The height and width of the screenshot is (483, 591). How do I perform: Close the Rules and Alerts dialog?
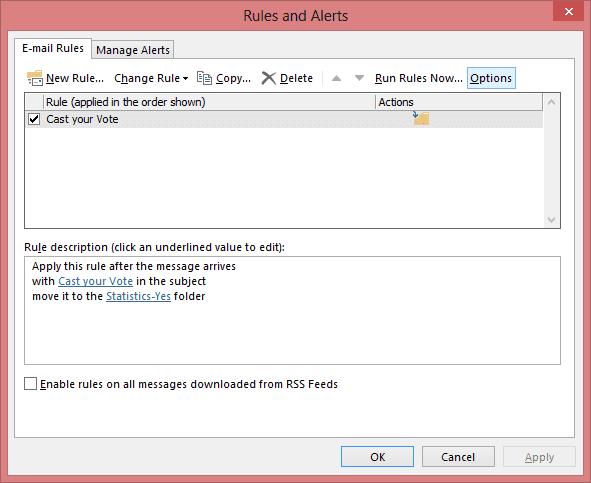[568, 11]
